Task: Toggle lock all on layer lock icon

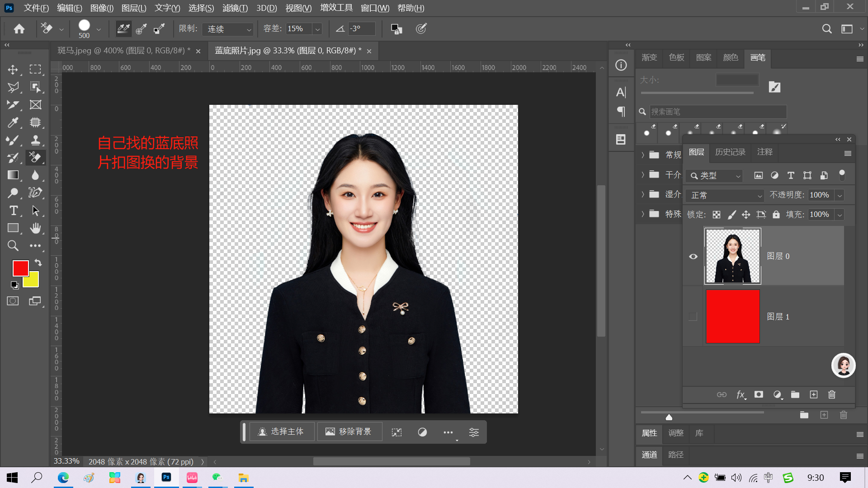Action: (776, 215)
